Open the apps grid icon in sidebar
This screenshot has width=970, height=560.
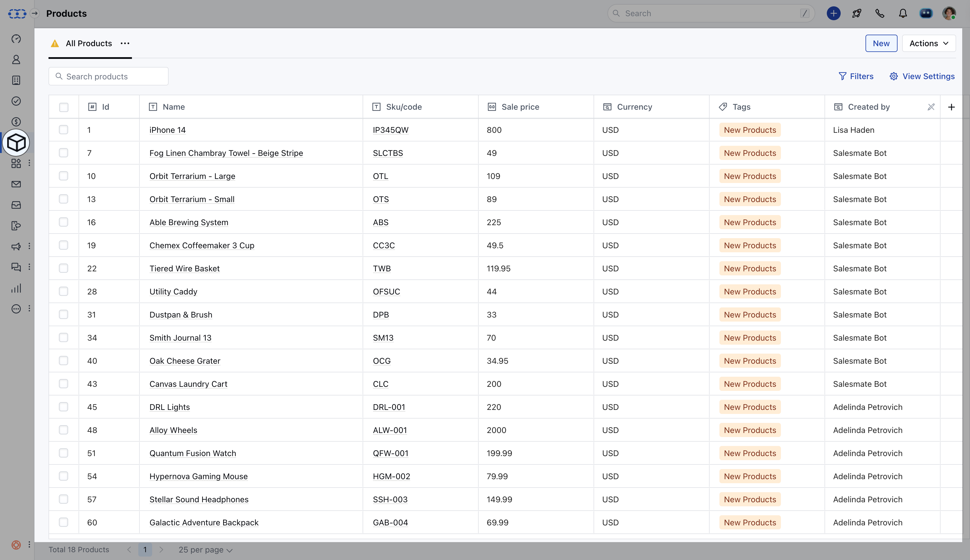(16, 163)
